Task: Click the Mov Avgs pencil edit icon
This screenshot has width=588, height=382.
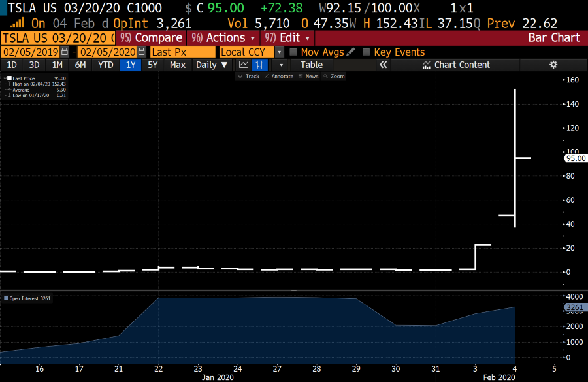Action: coord(351,52)
